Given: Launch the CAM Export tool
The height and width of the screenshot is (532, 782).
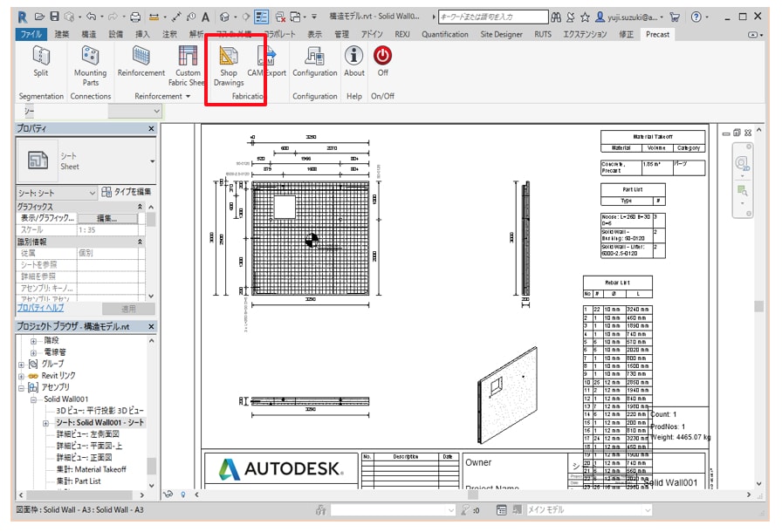Looking at the screenshot, I should (267, 61).
